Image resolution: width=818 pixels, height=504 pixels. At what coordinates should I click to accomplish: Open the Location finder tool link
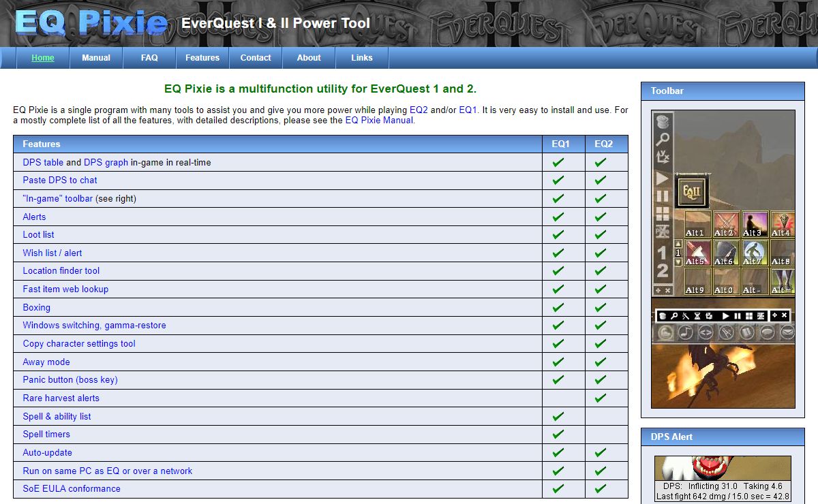click(61, 270)
